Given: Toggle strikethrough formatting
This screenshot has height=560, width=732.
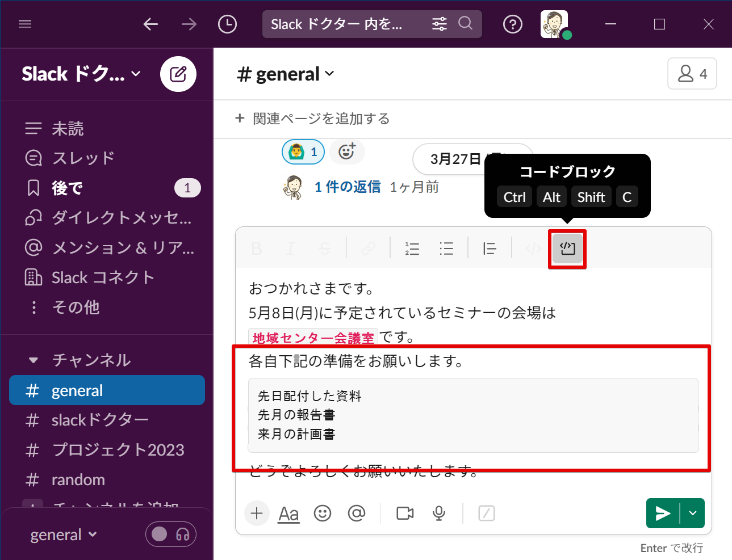Looking at the screenshot, I should pyautogui.click(x=325, y=249).
